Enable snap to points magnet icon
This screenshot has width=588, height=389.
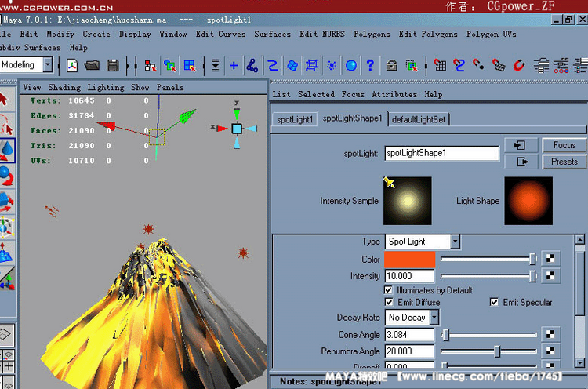(x=478, y=64)
